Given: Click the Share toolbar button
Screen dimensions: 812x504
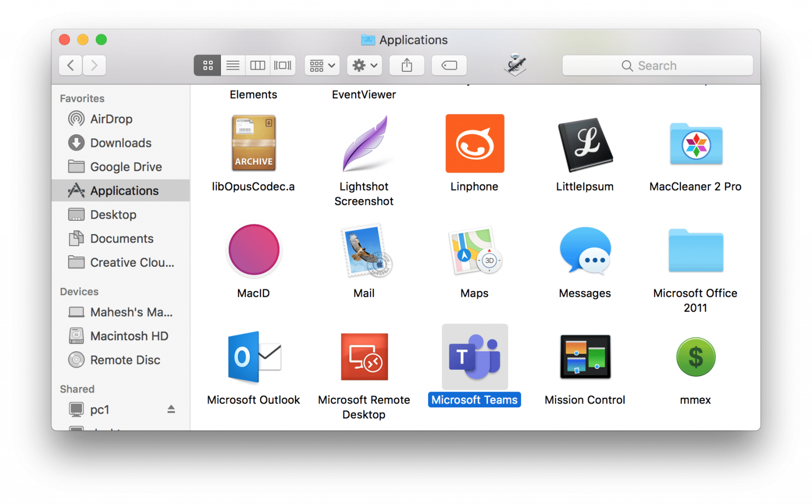Looking at the screenshot, I should tap(407, 66).
